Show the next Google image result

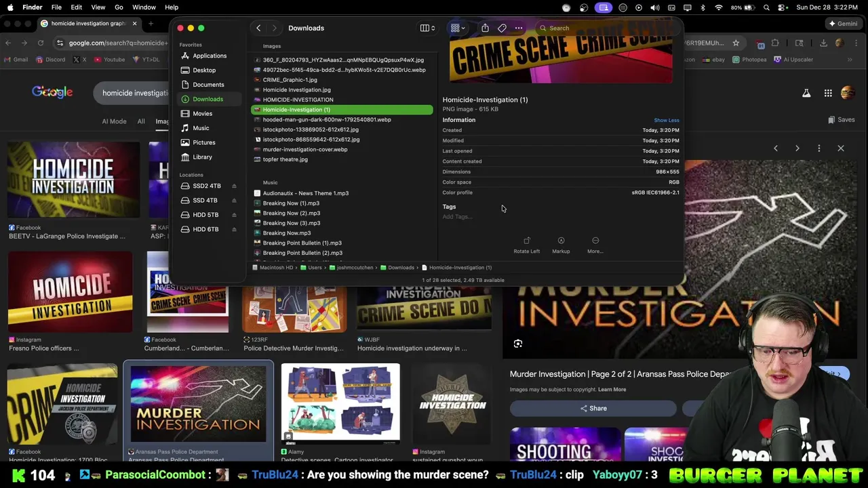[x=797, y=148]
